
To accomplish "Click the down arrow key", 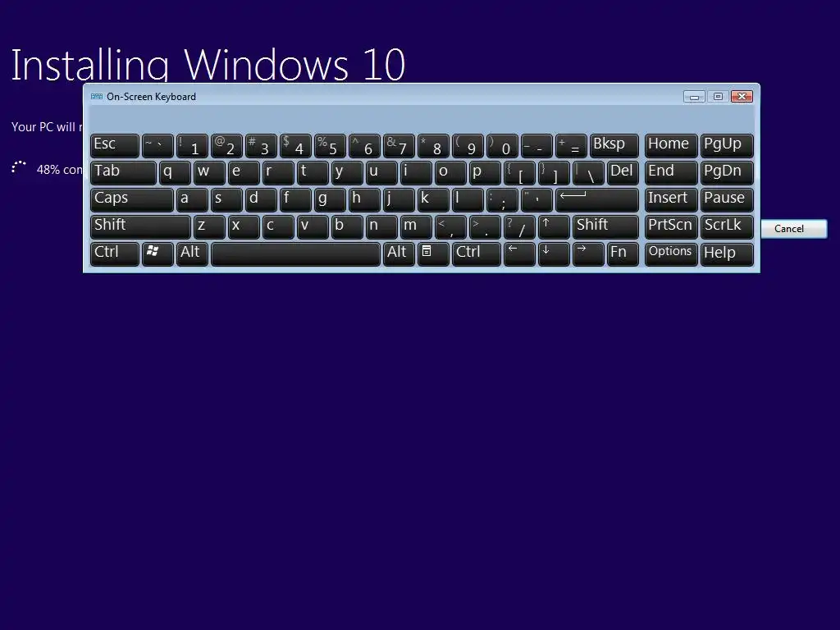I will (x=554, y=253).
